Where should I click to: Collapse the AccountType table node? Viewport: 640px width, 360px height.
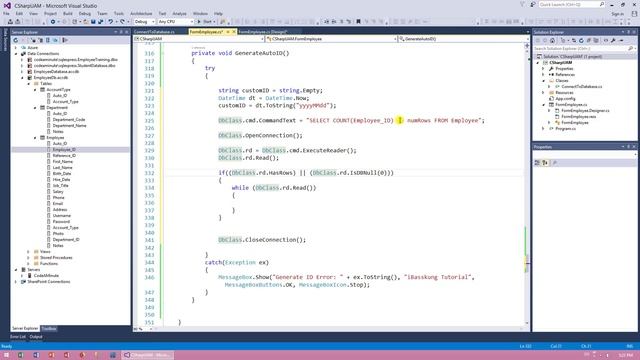[x=35, y=89]
